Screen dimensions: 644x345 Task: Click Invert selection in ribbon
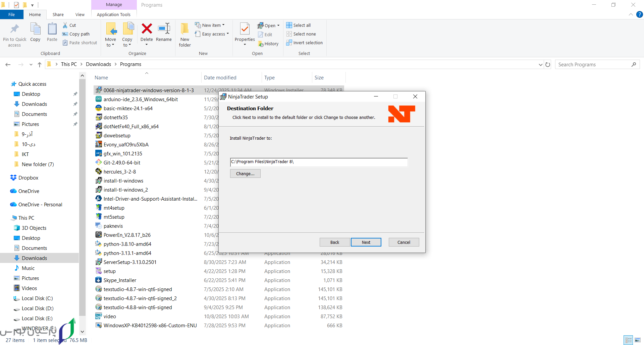(x=305, y=43)
